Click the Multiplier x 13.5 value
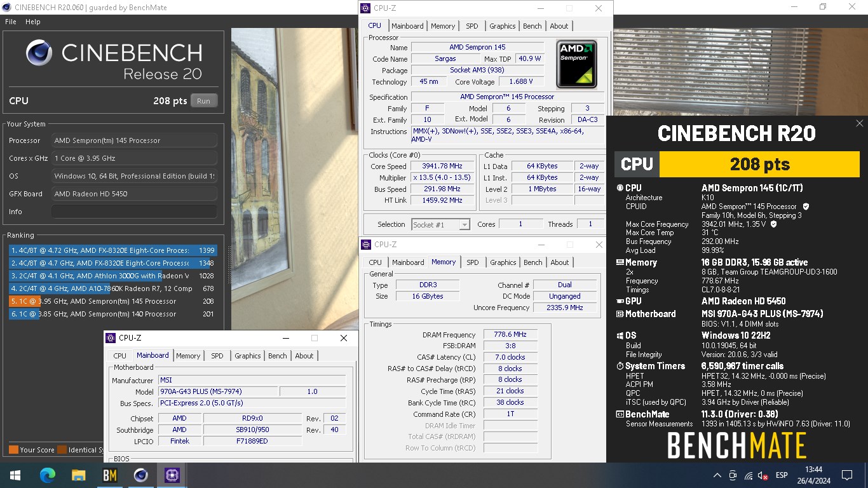868x488 pixels. [442, 178]
